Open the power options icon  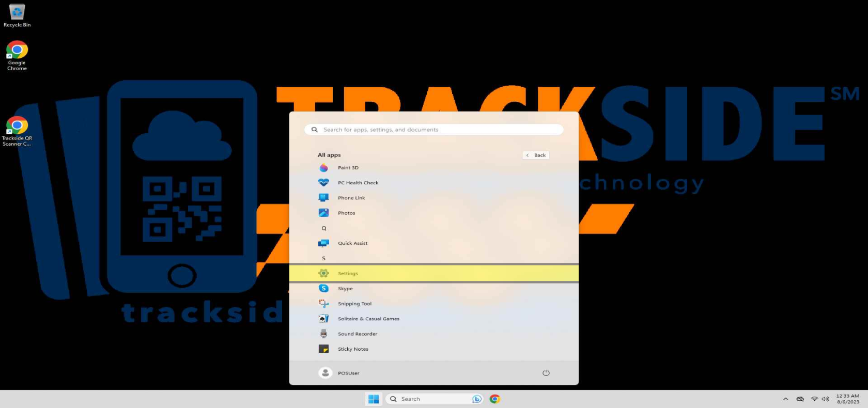546,373
